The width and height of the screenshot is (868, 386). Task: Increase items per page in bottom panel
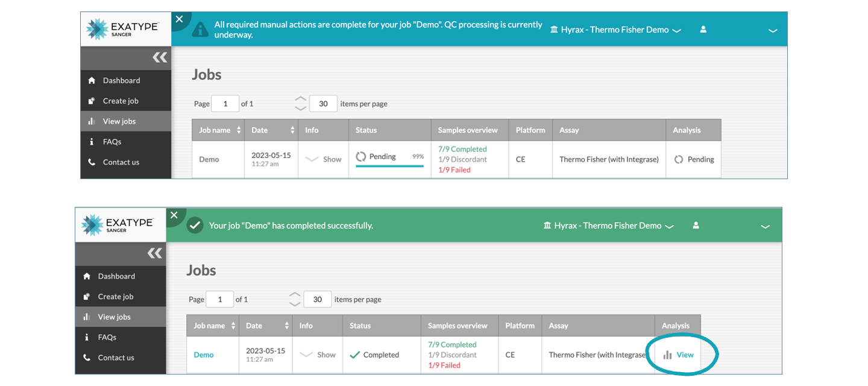pos(295,294)
